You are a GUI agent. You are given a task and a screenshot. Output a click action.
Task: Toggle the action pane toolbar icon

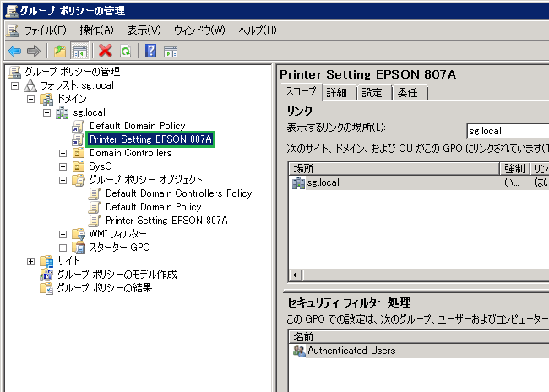pyautogui.click(x=171, y=52)
